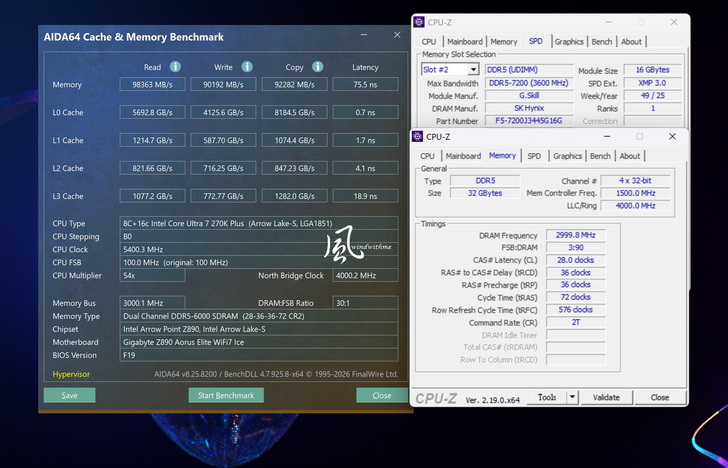Screen dimensions: 728x468
Task: Switch to SPD tab in the Timings window
Action: [x=534, y=156]
